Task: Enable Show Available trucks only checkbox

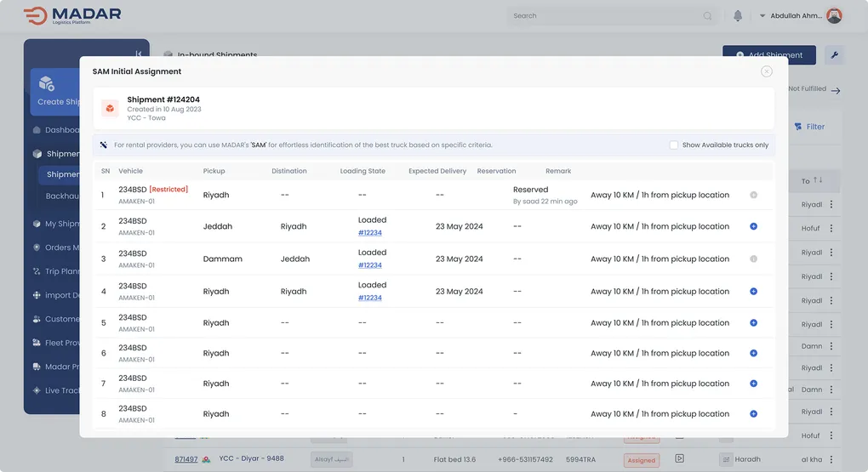Action: 674,145
